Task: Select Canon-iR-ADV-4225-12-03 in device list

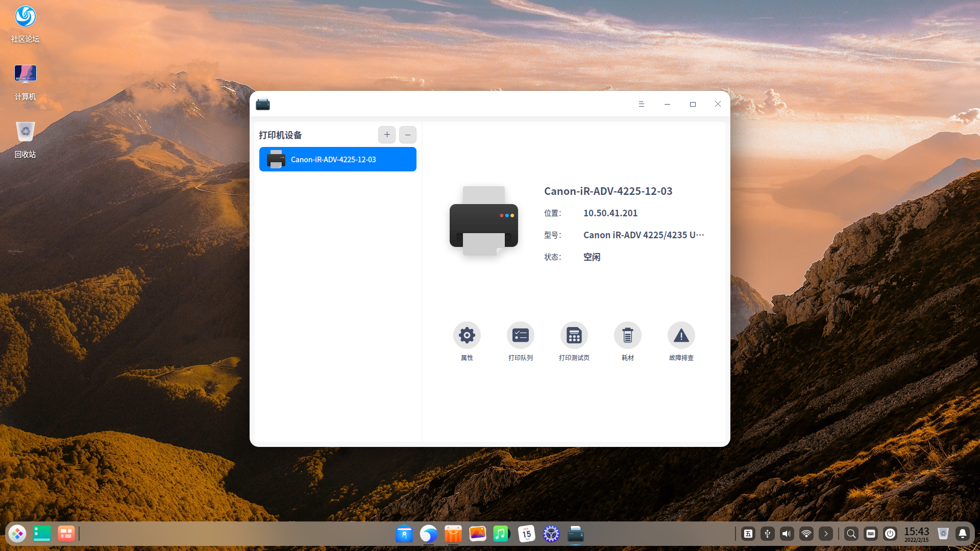Action: tap(337, 159)
